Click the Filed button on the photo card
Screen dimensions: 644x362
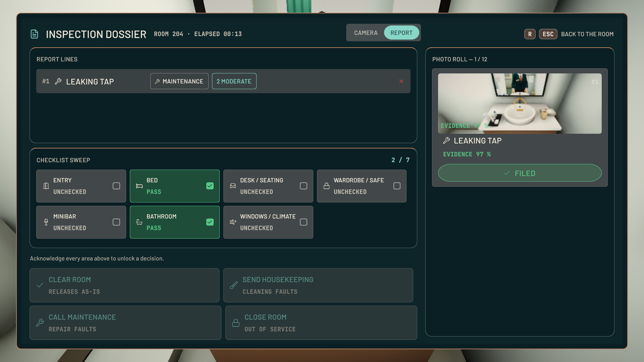coord(520,173)
